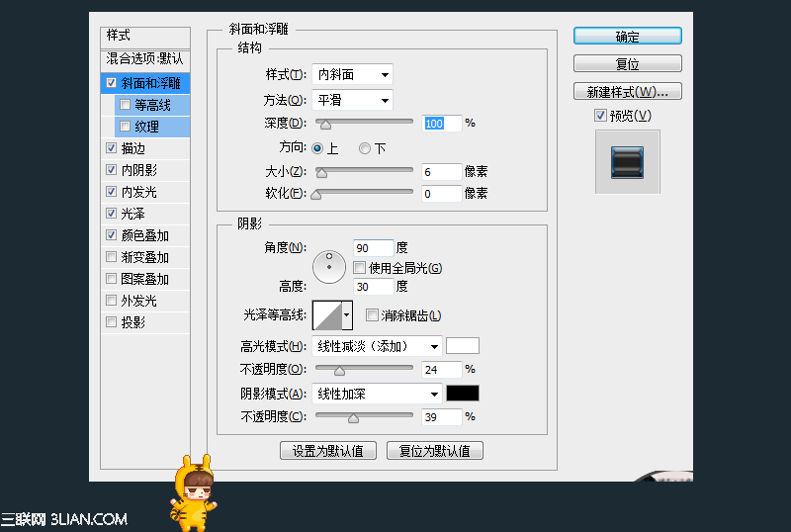Toggle the 预览(V) checkbox

click(x=600, y=116)
